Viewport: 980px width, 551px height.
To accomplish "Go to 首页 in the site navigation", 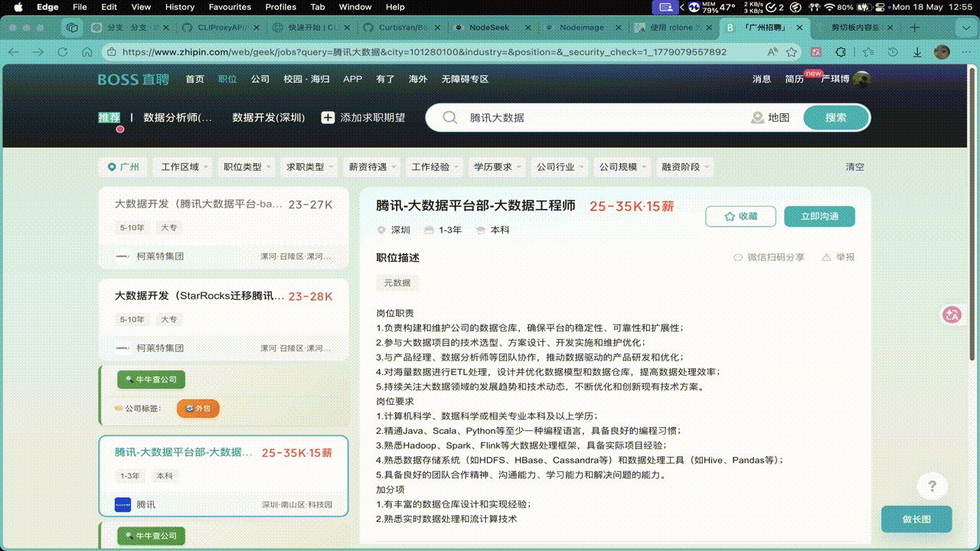I will [195, 80].
